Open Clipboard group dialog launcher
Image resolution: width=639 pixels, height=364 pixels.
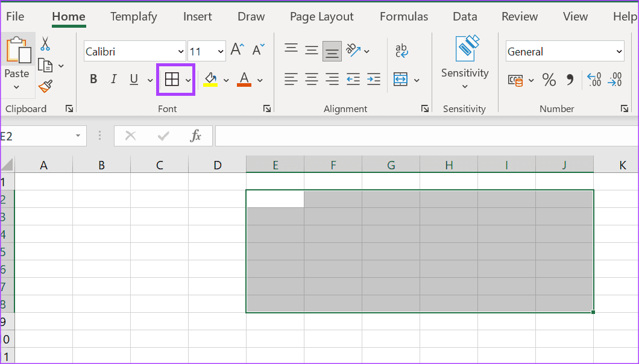[69, 108]
